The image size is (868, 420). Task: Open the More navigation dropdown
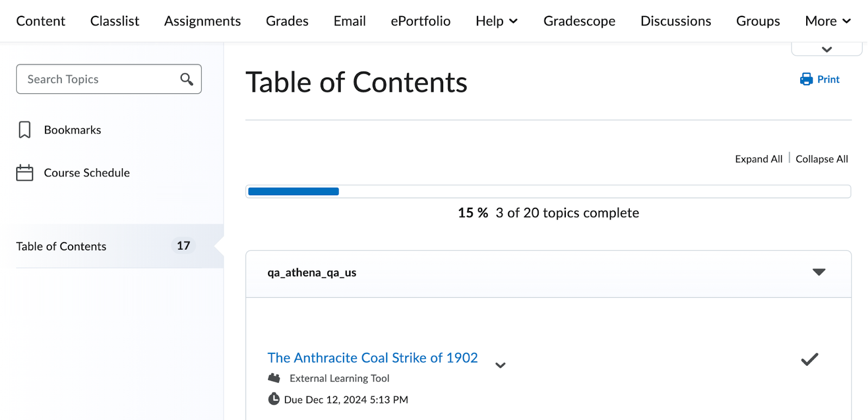827,21
